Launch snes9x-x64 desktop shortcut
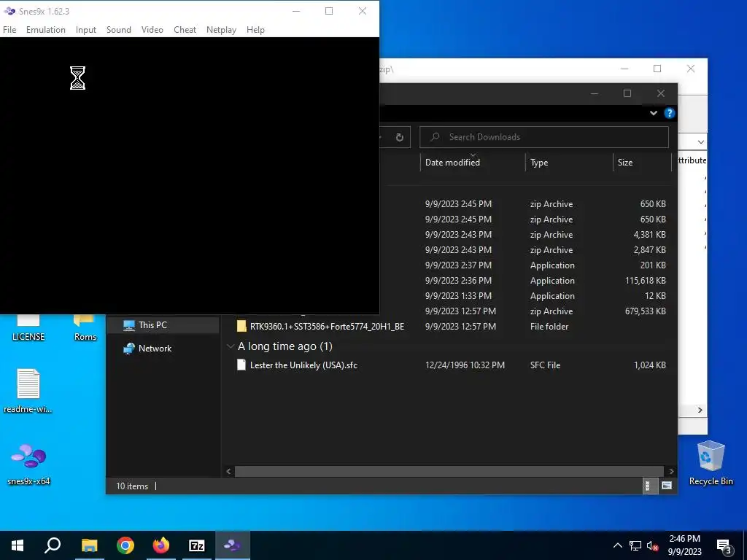 (28, 464)
